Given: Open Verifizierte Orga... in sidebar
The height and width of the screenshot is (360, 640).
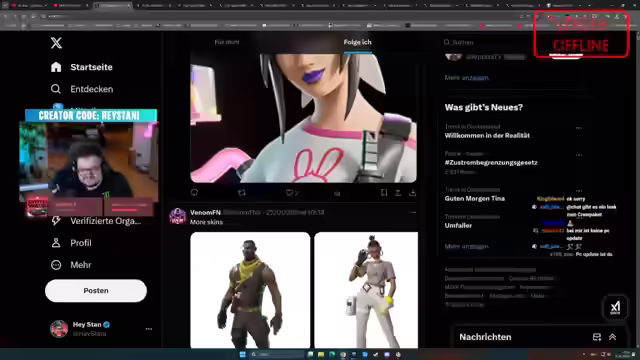Looking at the screenshot, I should point(96,221).
